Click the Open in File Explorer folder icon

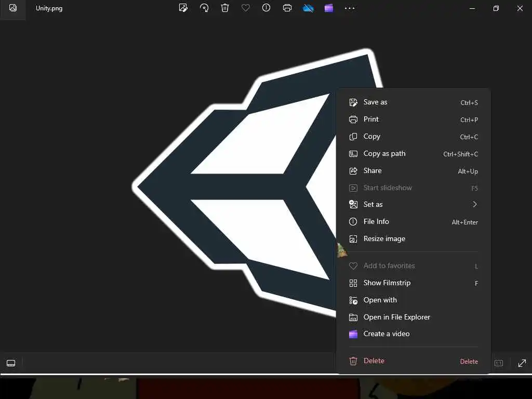(x=353, y=317)
